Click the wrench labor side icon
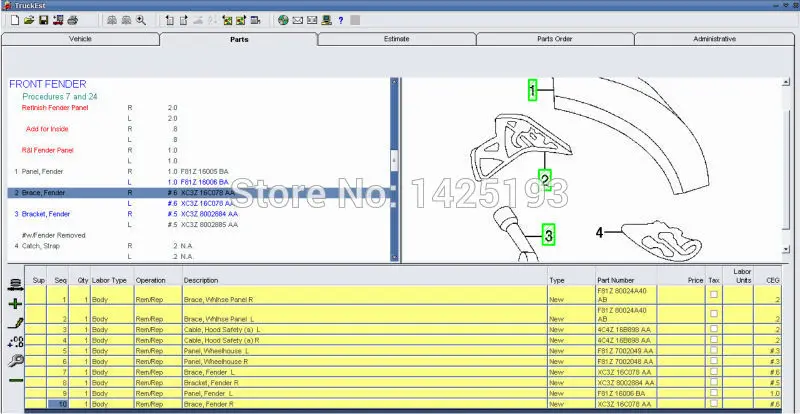Viewport: 800px width, 414px height. click(16, 361)
